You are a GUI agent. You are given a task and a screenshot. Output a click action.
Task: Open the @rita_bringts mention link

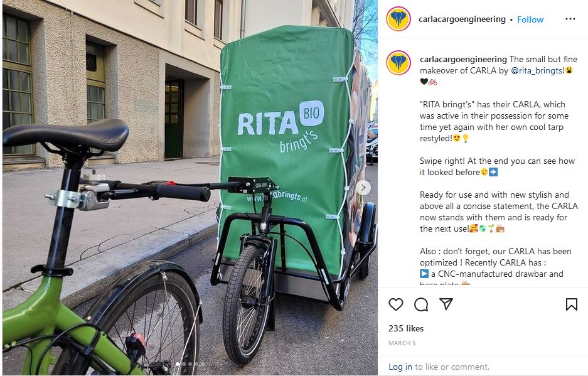click(x=537, y=70)
